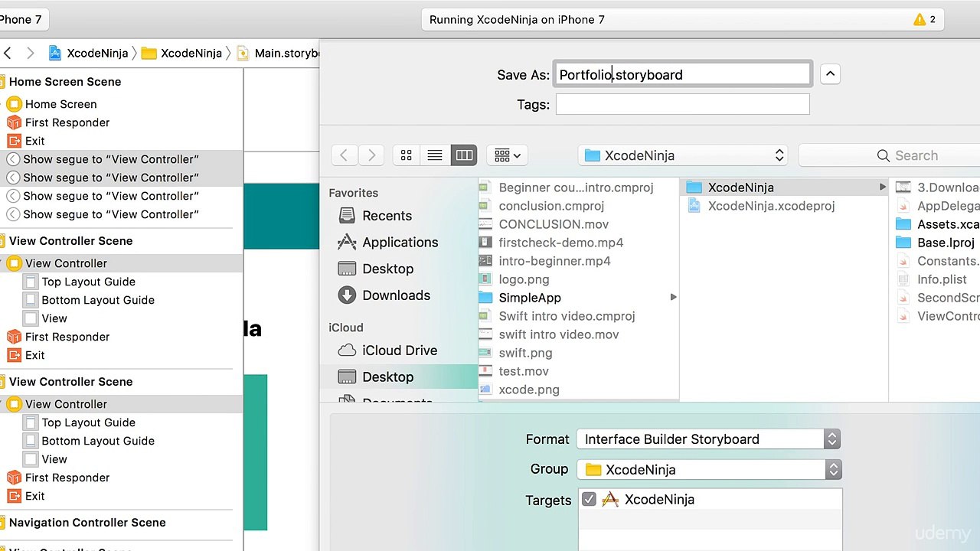The image size is (980, 551).
Task: Open Applications in Favorites sidebar
Action: (x=400, y=243)
